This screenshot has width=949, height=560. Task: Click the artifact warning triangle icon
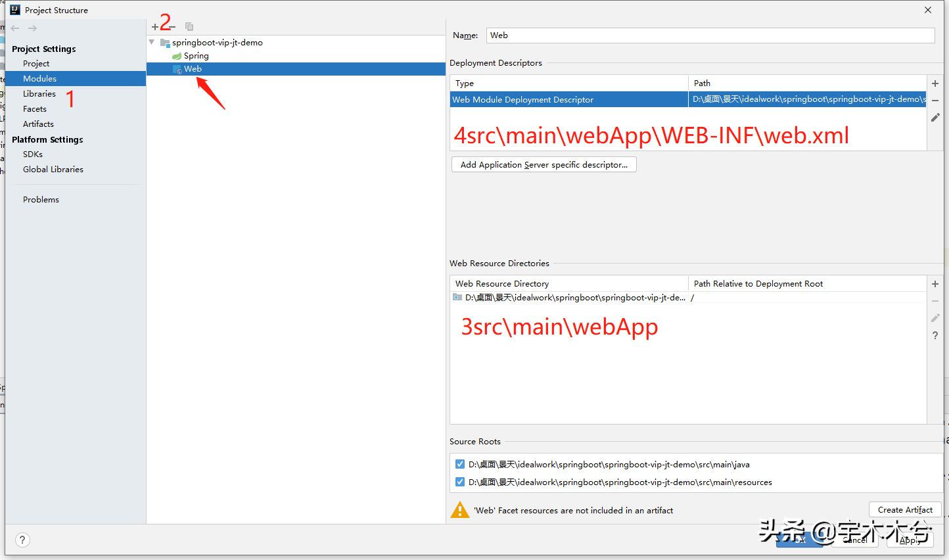[x=460, y=510]
